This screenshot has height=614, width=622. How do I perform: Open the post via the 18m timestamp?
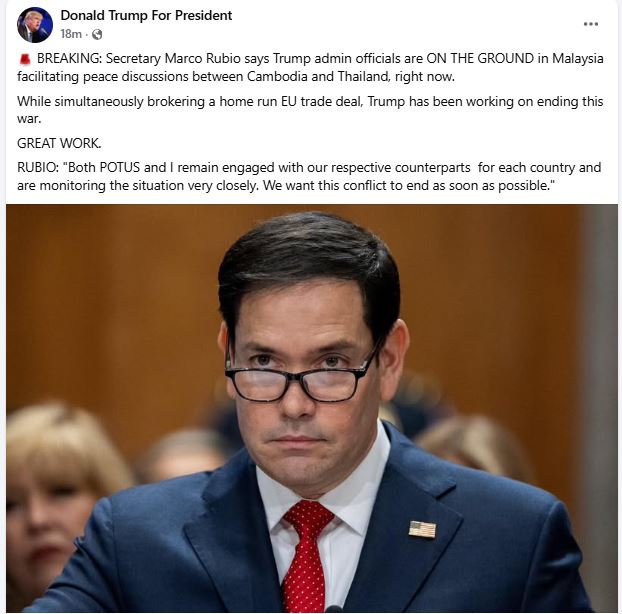71,35
